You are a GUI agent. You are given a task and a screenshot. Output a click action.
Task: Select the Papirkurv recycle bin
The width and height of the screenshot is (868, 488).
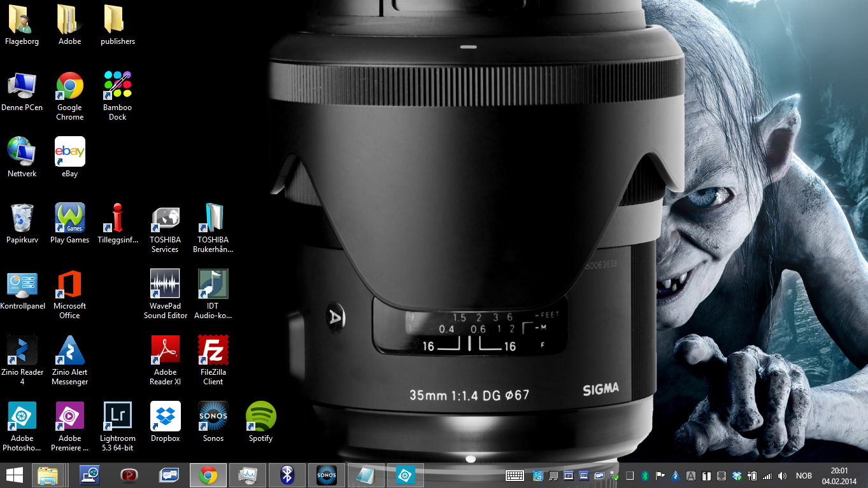[x=22, y=224]
